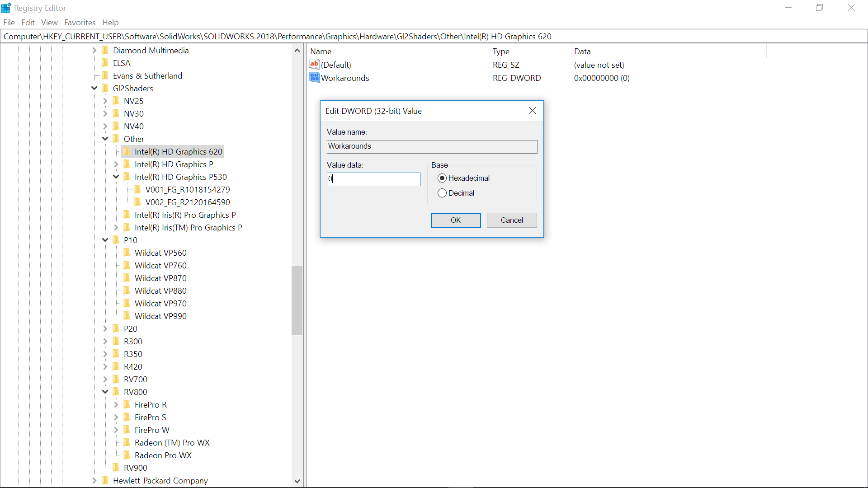Click folder icon of Intel(R) HD Graphics 620

point(127,151)
